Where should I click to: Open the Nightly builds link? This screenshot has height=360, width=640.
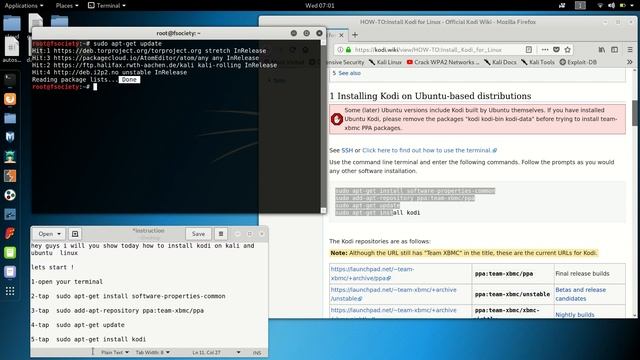(x=575, y=315)
